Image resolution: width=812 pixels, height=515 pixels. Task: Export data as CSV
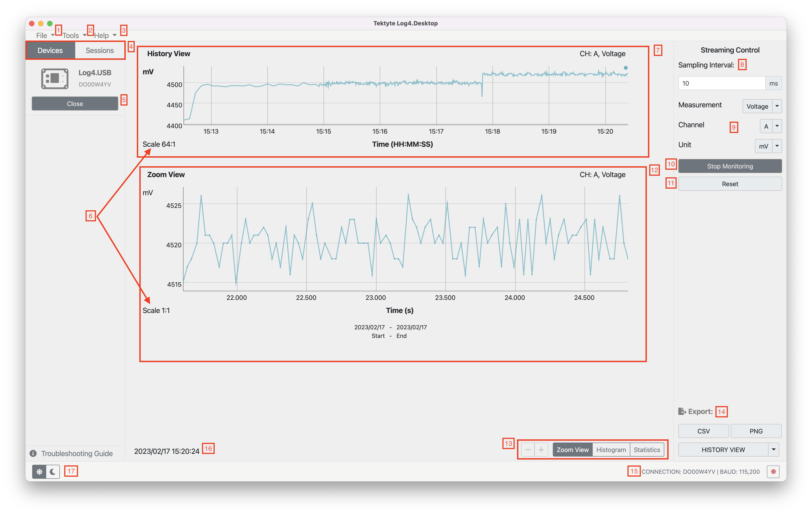pyautogui.click(x=703, y=431)
